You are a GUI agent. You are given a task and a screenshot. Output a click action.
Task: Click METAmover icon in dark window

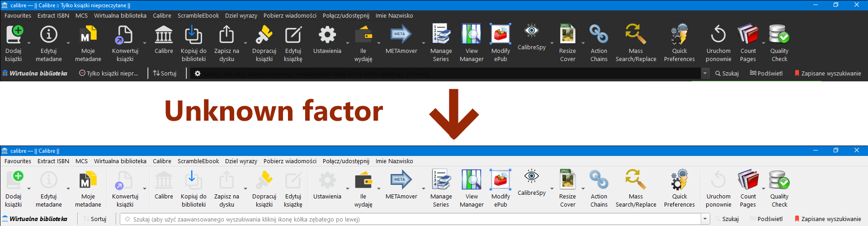pos(401,34)
